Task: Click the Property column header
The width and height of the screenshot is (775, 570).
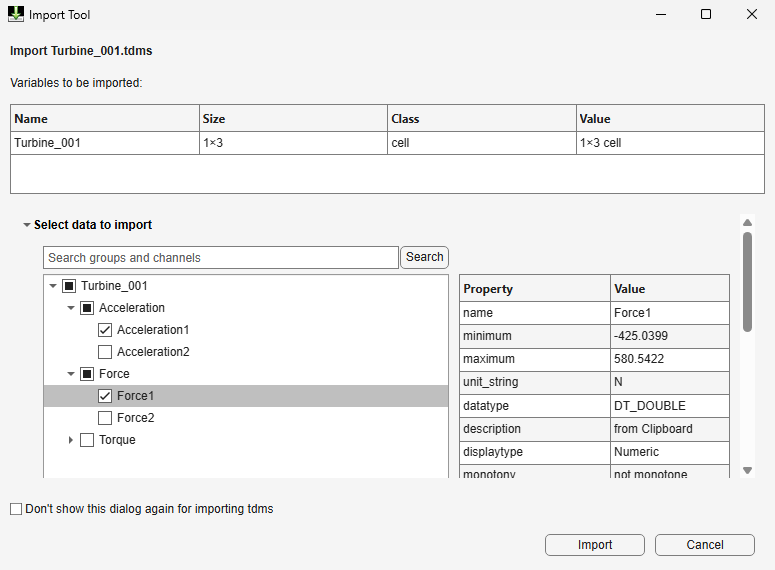Action: 535,289
